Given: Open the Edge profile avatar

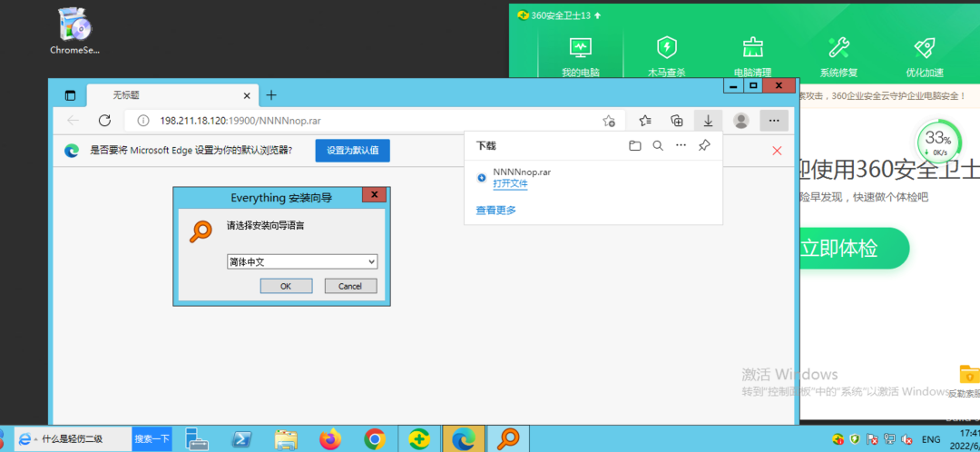Looking at the screenshot, I should coord(741,121).
